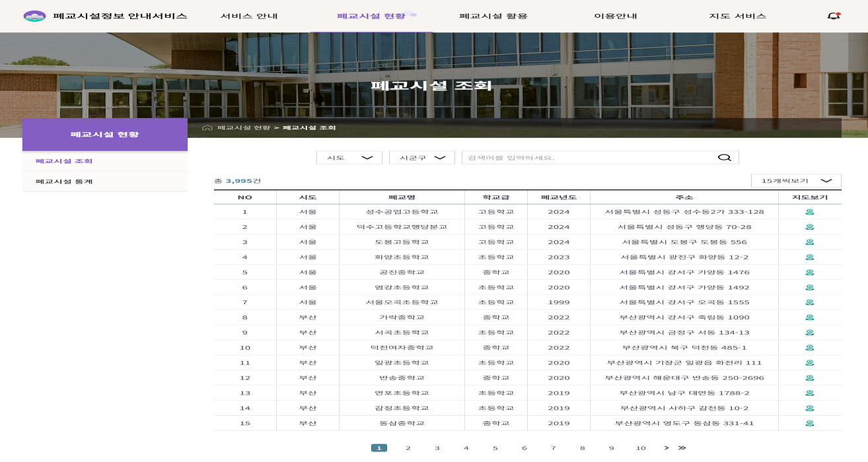
Task: Open the 시도 dropdown
Action: click(349, 157)
